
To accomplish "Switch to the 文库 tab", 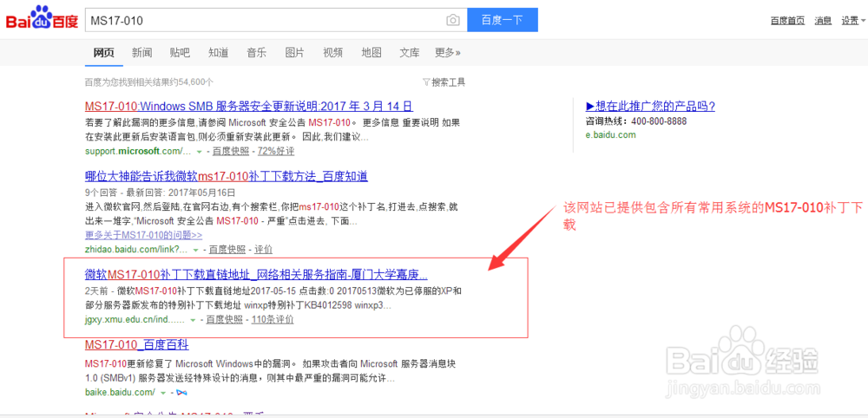I will pos(410,53).
